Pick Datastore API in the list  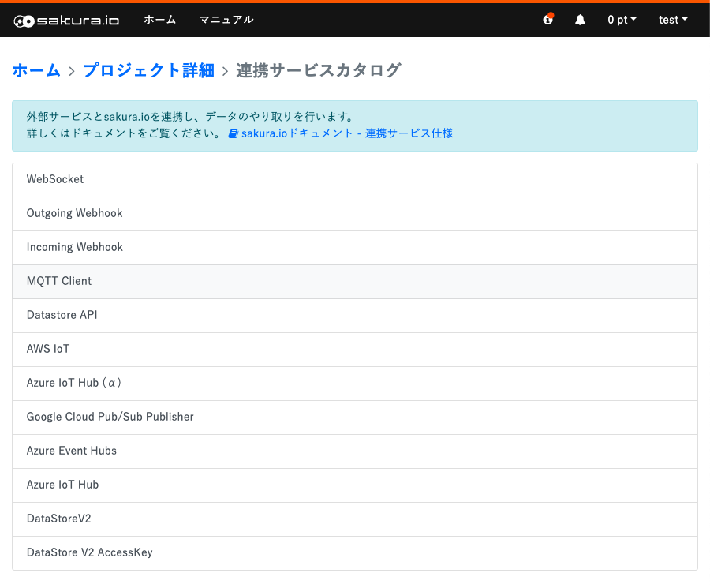355,316
